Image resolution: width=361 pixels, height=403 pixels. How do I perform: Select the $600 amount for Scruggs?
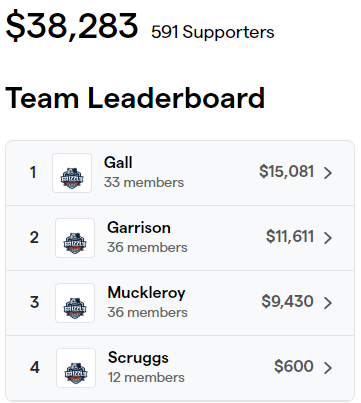[x=294, y=366]
